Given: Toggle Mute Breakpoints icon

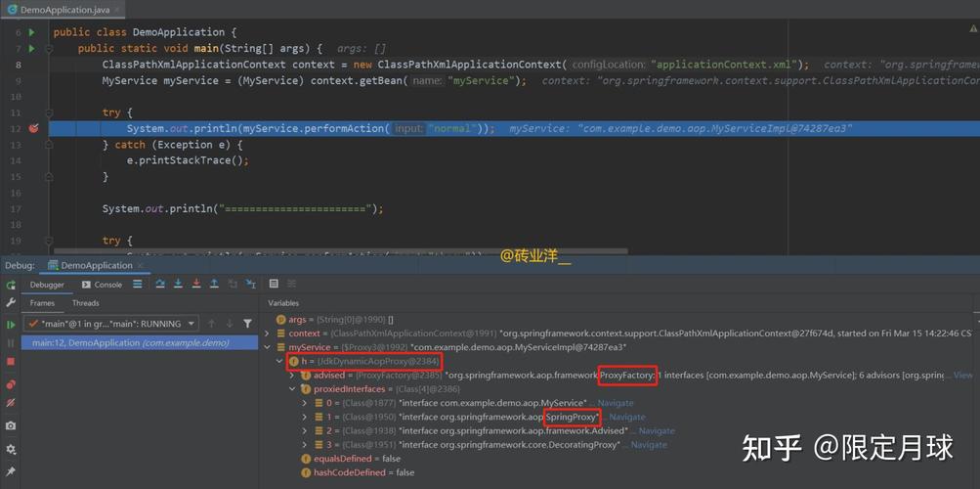Looking at the screenshot, I should 11,403.
